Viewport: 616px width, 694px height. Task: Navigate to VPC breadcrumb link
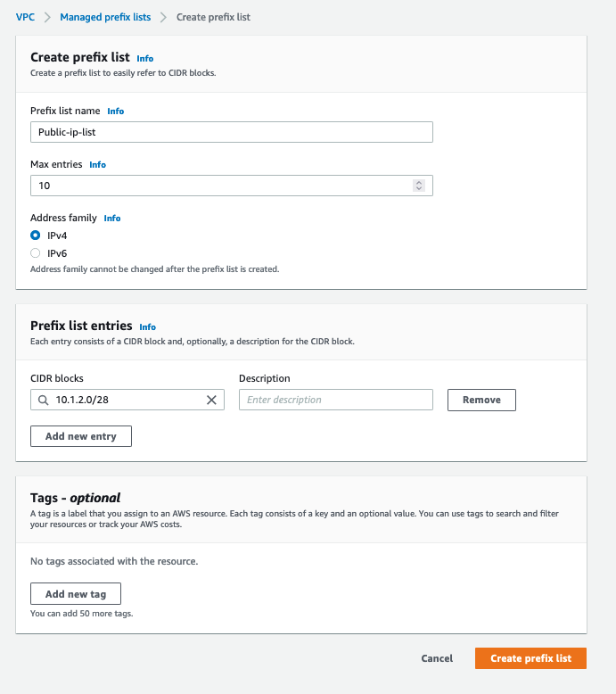click(25, 17)
